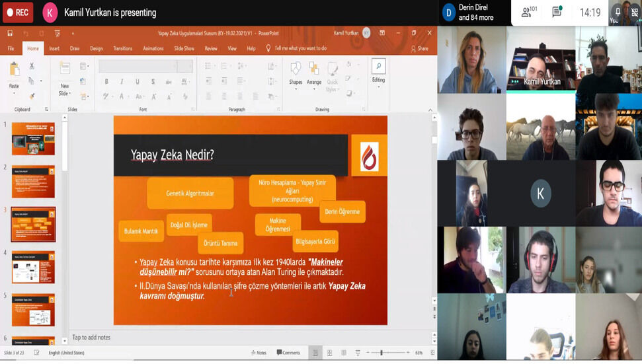Screen dimensions: 642x364
Task: Click 'Tell me what you want to do'
Action: click(x=300, y=48)
